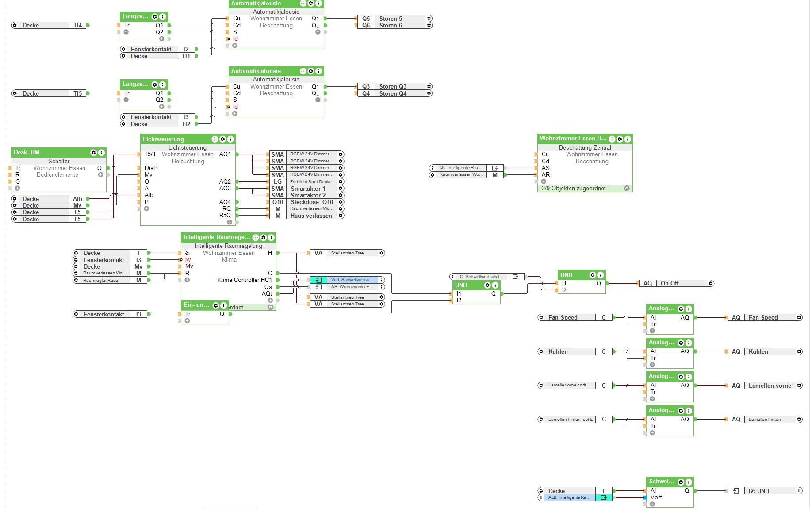Image resolution: width=812 pixels, height=509 pixels.
Task: Click info icon on Intelligente Raumregelung block
Action: click(x=271, y=238)
